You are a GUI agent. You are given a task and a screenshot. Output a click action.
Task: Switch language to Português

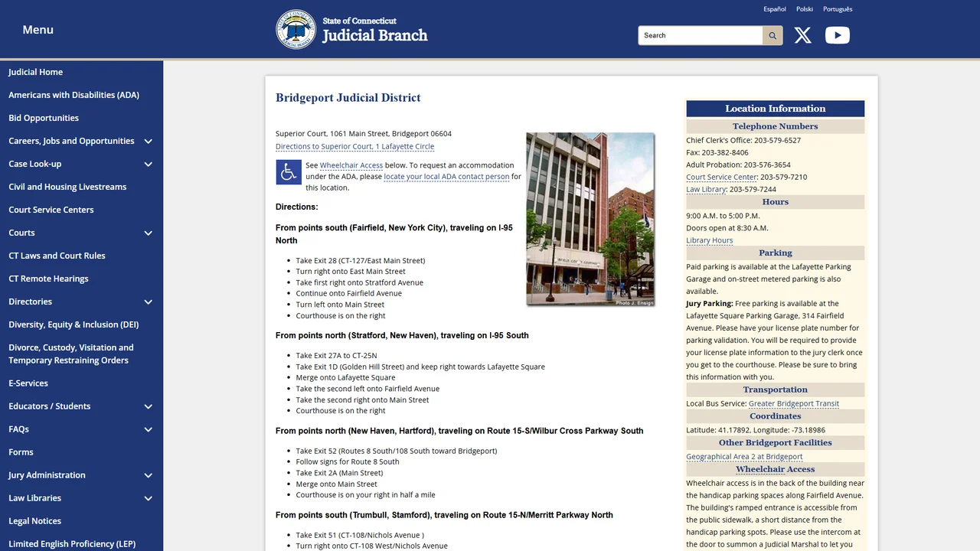click(x=838, y=9)
